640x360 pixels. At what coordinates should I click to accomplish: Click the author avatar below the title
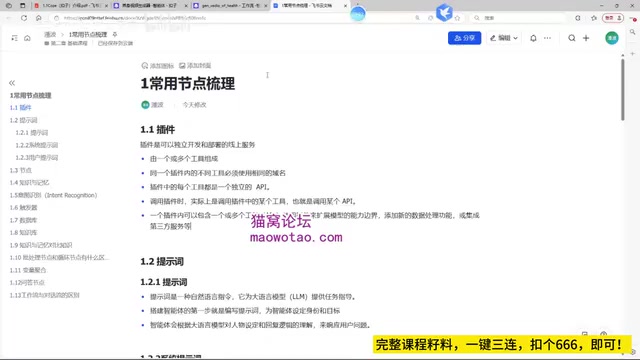(x=145, y=105)
